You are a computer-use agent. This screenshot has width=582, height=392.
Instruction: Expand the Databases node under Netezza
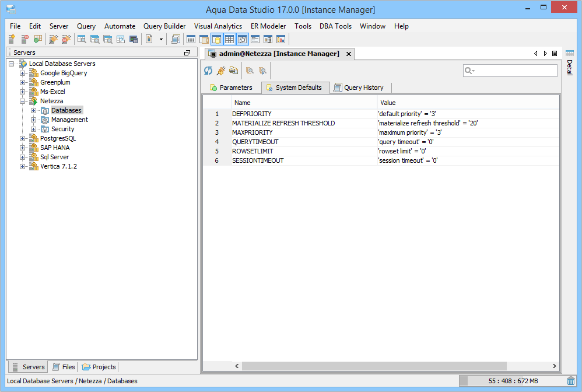tap(34, 111)
